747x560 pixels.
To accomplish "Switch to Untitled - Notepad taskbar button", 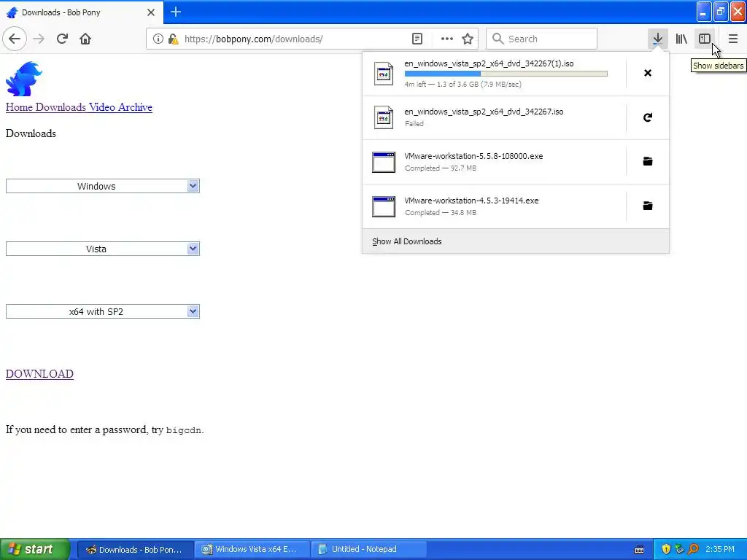I will [368, 550].
